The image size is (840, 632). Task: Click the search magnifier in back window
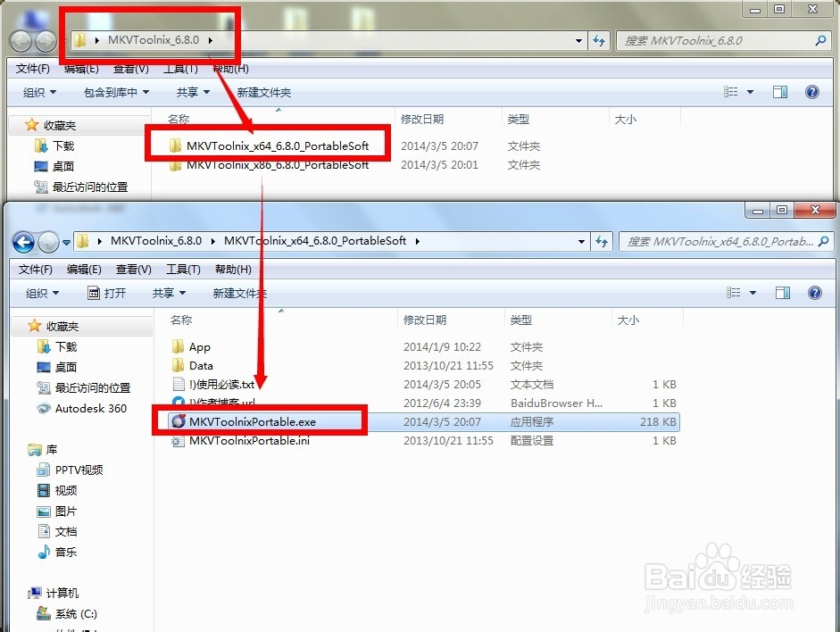(820, 41)
